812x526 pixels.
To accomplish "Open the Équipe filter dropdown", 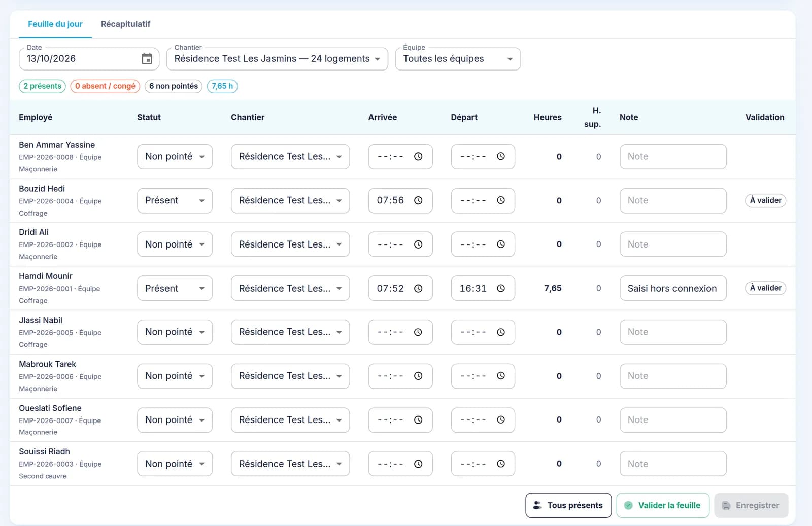I will point(458,59).
